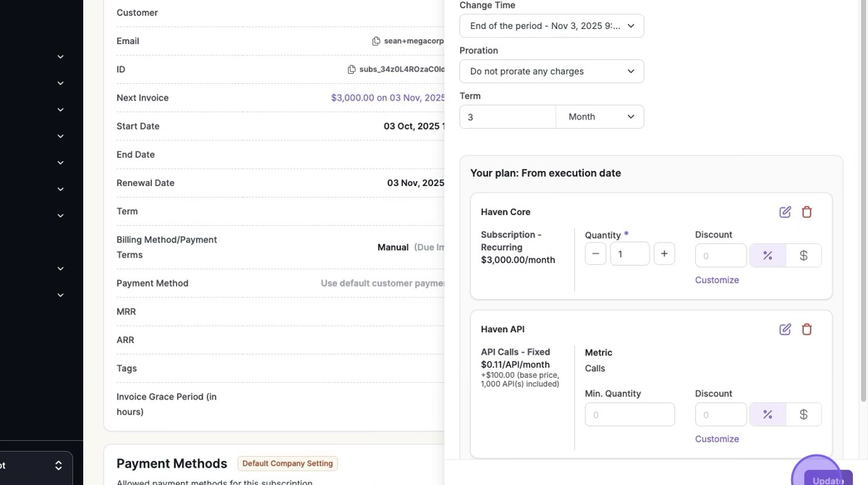Image resolution: width=868 pixels, height=485 pixels.
Task: Open the next invoice $3,000.00 link
Action: [388, 98]
